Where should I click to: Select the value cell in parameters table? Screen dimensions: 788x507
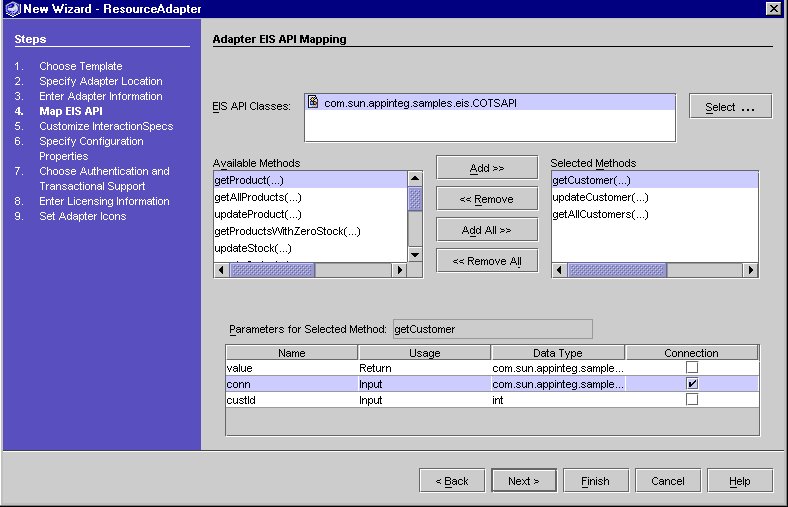(291, 368)
